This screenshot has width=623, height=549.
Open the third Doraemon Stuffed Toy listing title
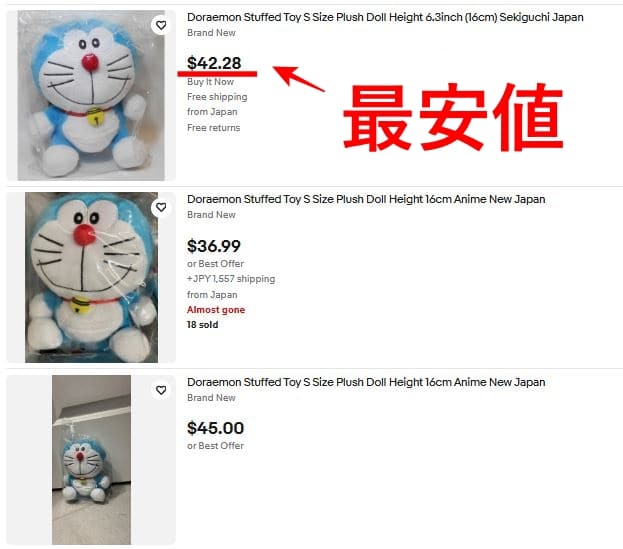coord(366,382)
